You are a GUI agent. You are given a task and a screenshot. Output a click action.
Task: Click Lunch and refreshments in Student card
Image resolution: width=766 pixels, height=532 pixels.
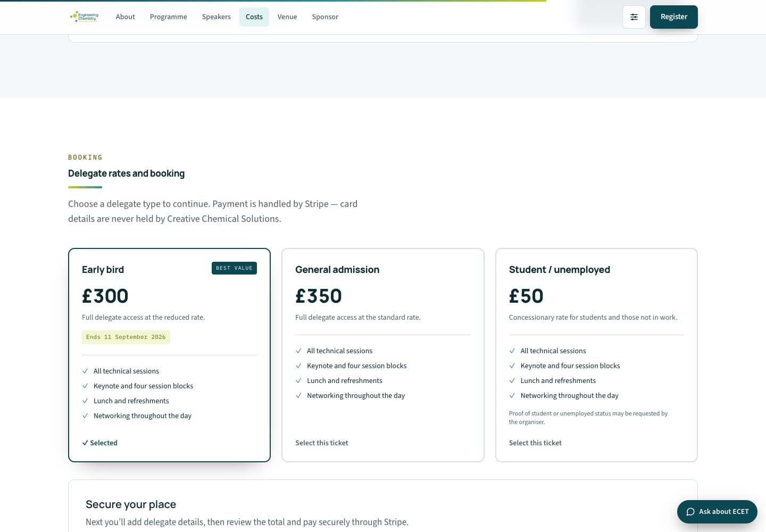558,381
